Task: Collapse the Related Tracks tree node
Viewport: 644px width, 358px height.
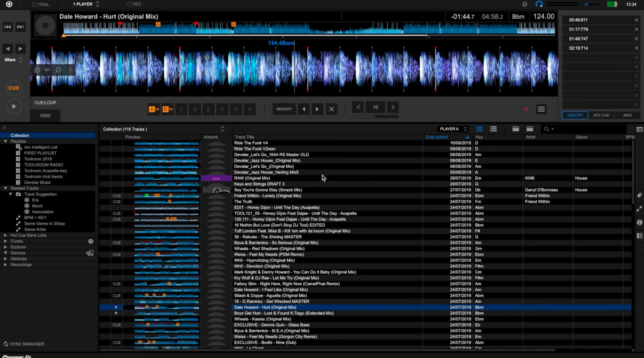Action: click(x=5, y=188)
